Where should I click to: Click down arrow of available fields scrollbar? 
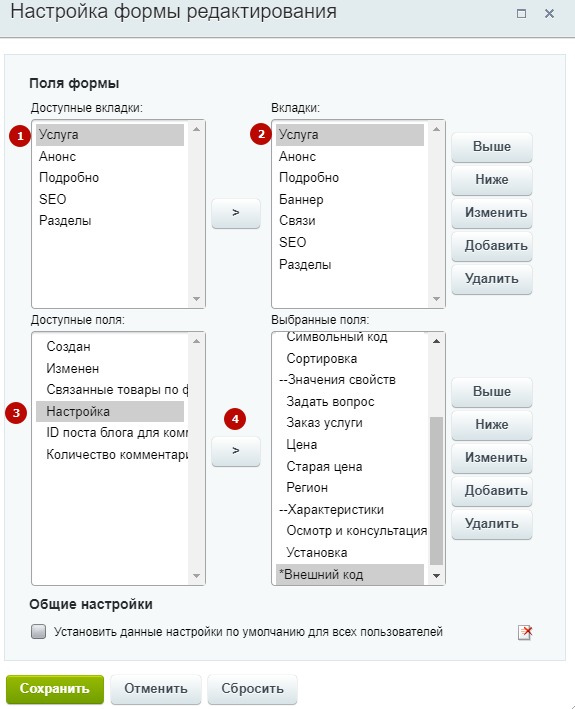196,576
